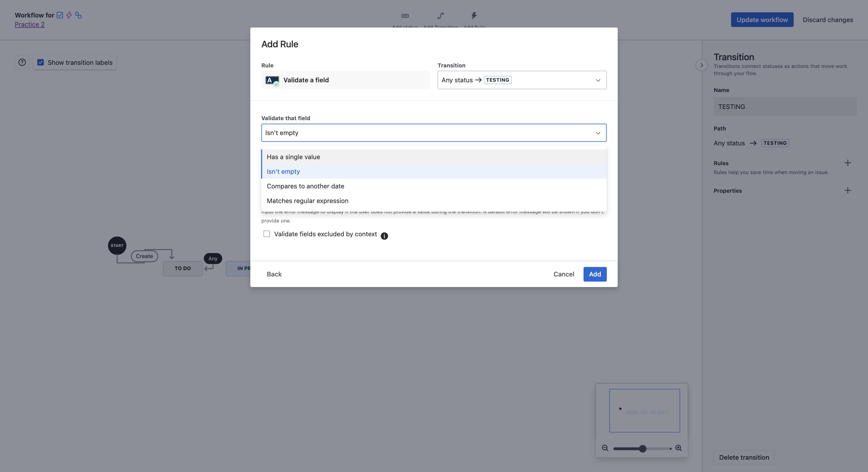The height and width of the screenshot is (472, 868).
Task: Click the Update workflow button
Action: pos(762,19)
